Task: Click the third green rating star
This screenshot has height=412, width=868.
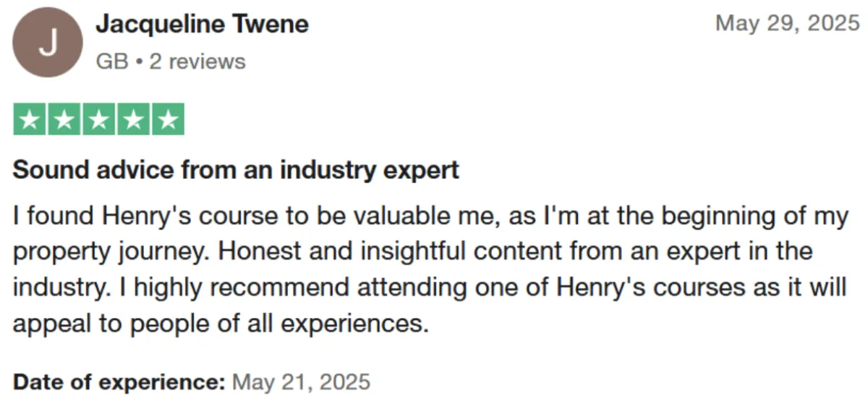Action: (x=99, y=119)
